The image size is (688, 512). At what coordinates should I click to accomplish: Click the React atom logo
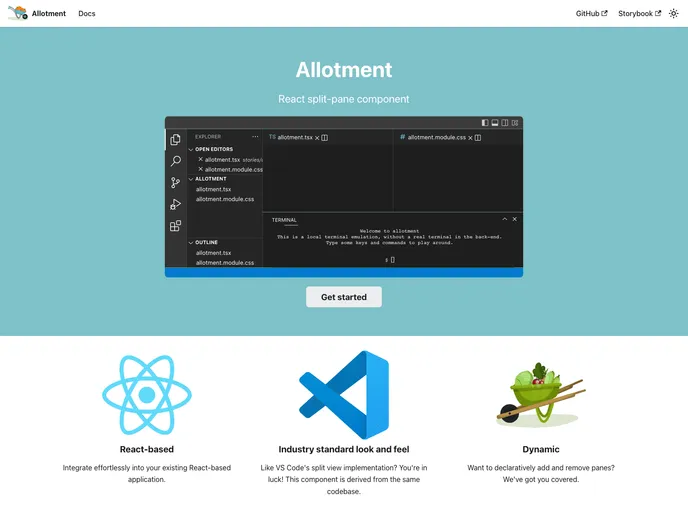click(147, 394)
